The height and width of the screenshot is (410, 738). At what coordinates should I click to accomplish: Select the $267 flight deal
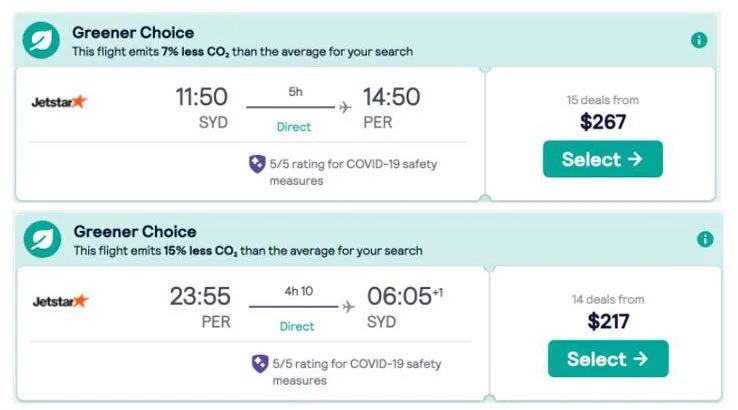pyautogui.click(x=602, y=160)
